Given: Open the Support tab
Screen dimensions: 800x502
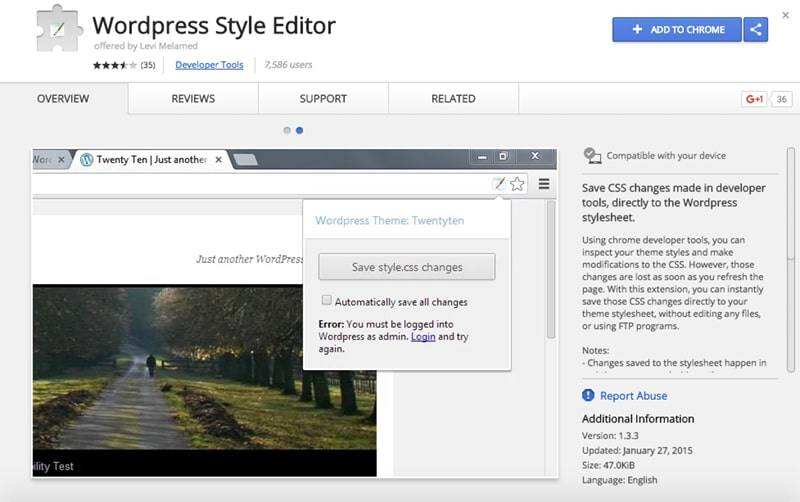Looking at the screenshot, I should [323, 99].
